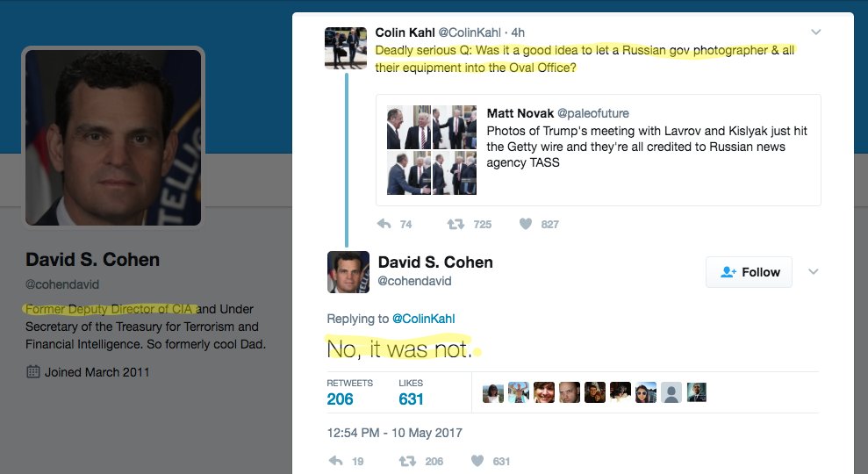Like David Cohen's reply showing 631

point(477,461)
